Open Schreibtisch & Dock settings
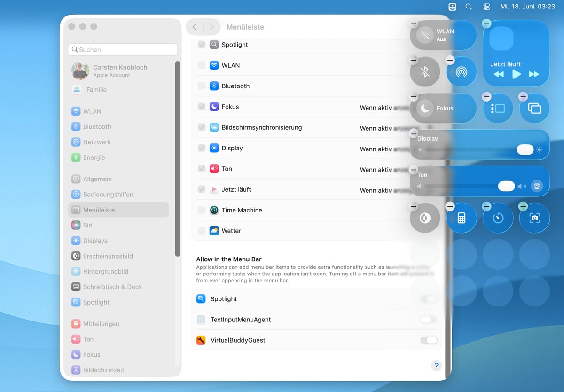The height and width of the screenshot is (392, 564). pos(112,287)
